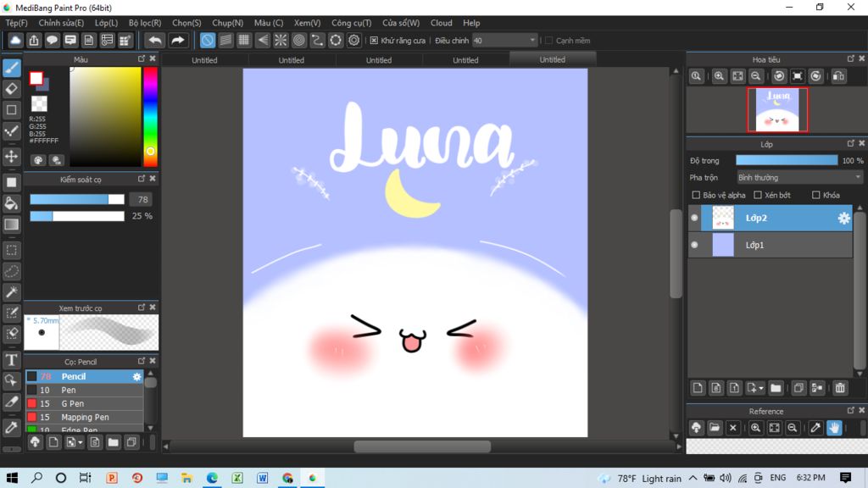This screenshot has height=488, width=868.
Task: Click the horizontal canvas scrollbar
Action: click(422, 446)
